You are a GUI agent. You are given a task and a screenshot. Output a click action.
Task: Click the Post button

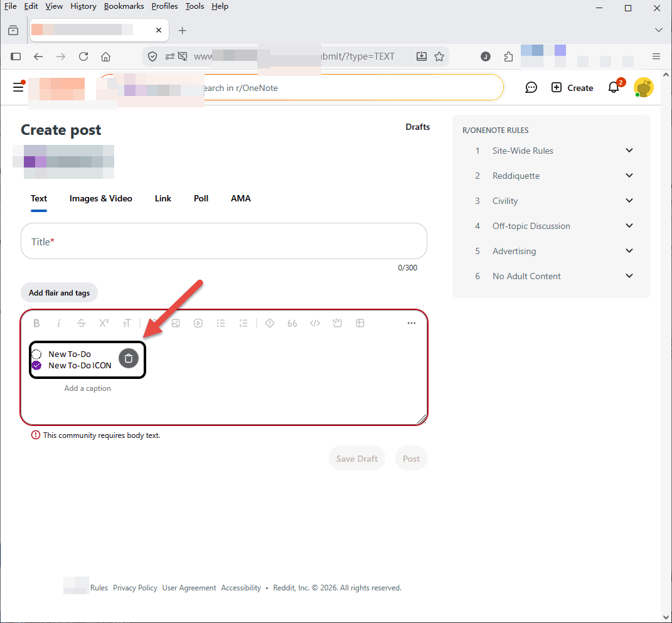coord(411,459)
